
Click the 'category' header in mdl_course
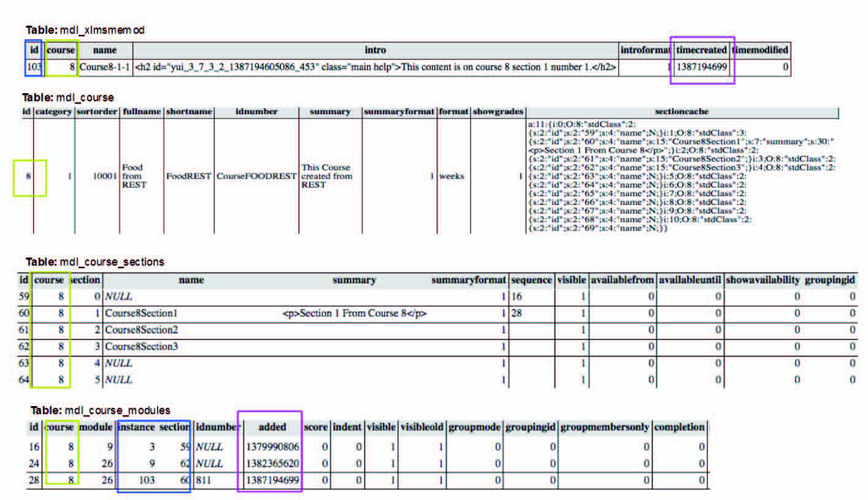coord(53,112)
